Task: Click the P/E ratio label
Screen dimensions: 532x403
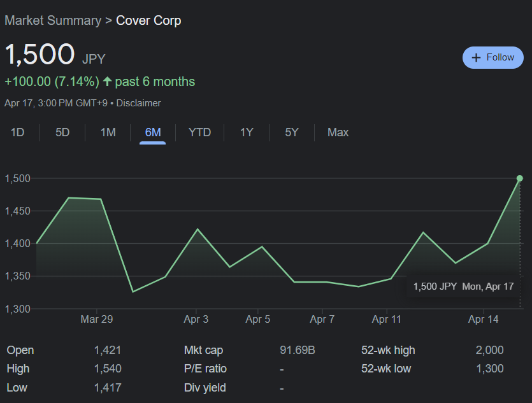Action: click(205, 369)
